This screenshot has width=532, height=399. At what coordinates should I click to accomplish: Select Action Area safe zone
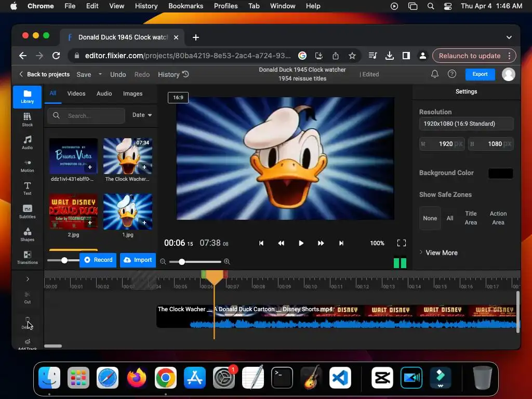pos(498,218)
